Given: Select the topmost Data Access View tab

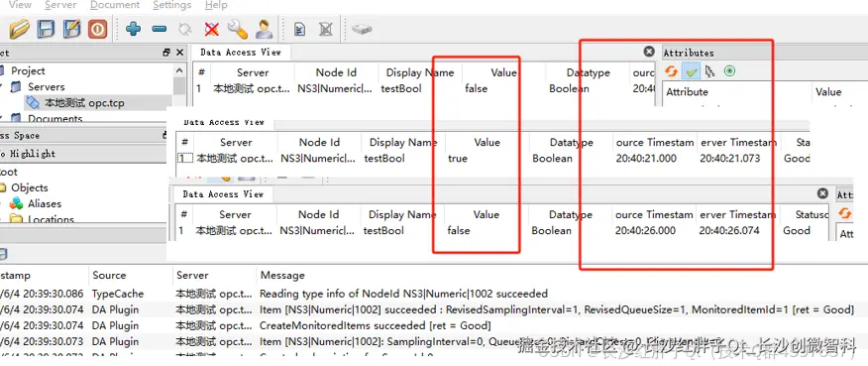Looking at the screenshot, I should point(241,53).
